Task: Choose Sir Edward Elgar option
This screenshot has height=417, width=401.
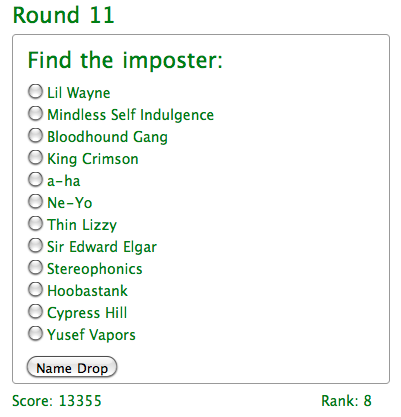Action: 35,246
